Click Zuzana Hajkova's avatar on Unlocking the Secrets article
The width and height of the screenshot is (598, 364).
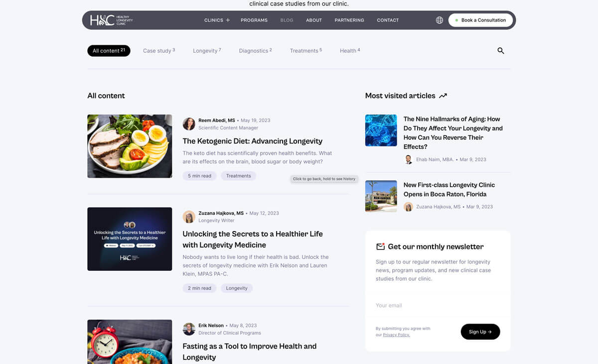pos(189,217)
